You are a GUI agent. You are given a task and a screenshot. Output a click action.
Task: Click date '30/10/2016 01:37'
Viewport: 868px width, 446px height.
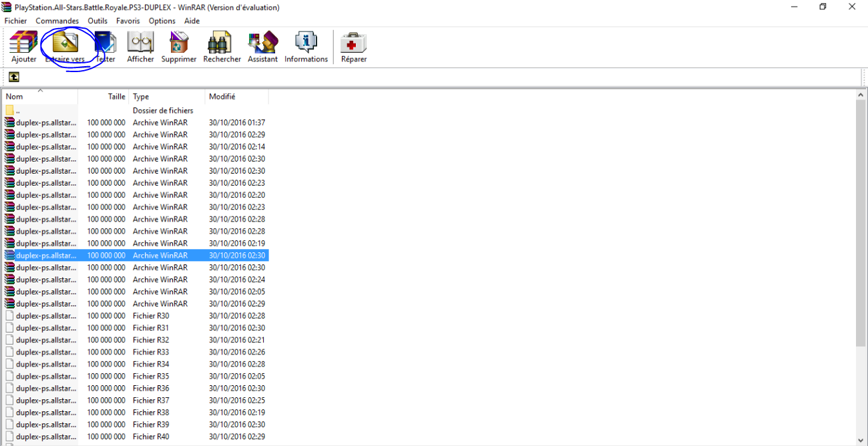point(237,122)
